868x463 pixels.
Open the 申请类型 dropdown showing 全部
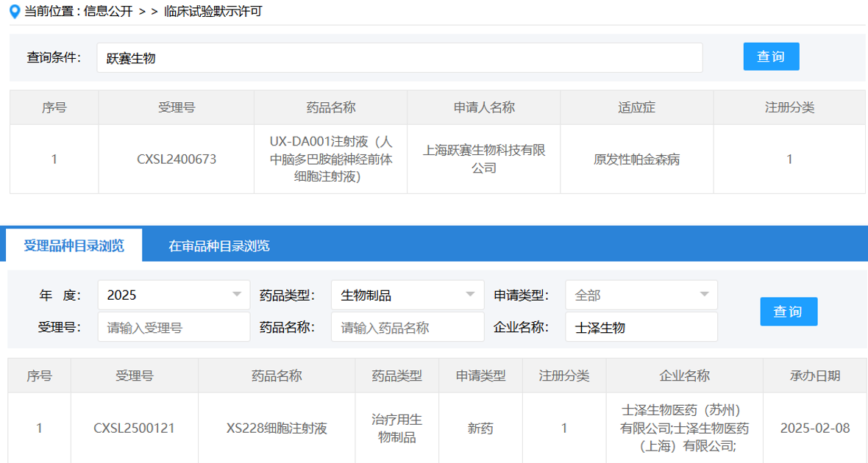(641, 295)
